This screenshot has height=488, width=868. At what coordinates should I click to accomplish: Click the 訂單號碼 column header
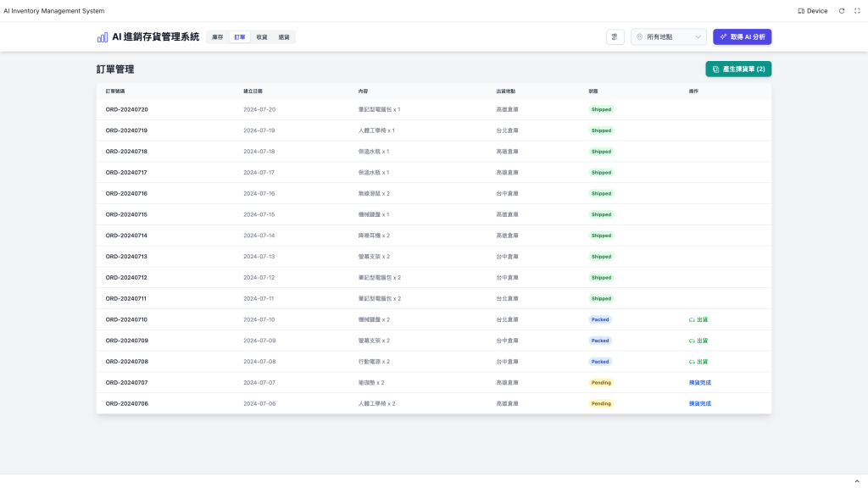tap(115, 91)
